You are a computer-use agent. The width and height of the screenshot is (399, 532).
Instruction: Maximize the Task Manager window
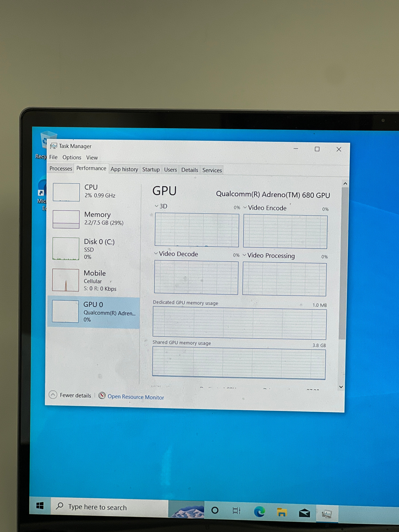317,149
